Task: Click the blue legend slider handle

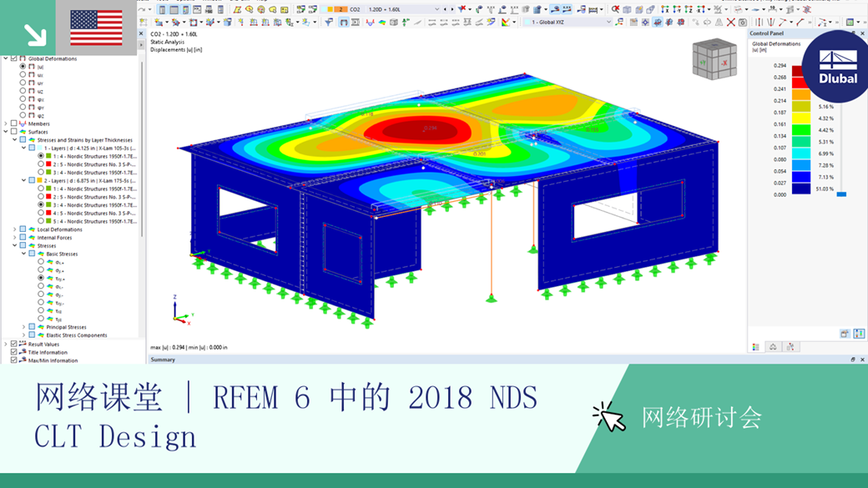Action: (841, 194)
